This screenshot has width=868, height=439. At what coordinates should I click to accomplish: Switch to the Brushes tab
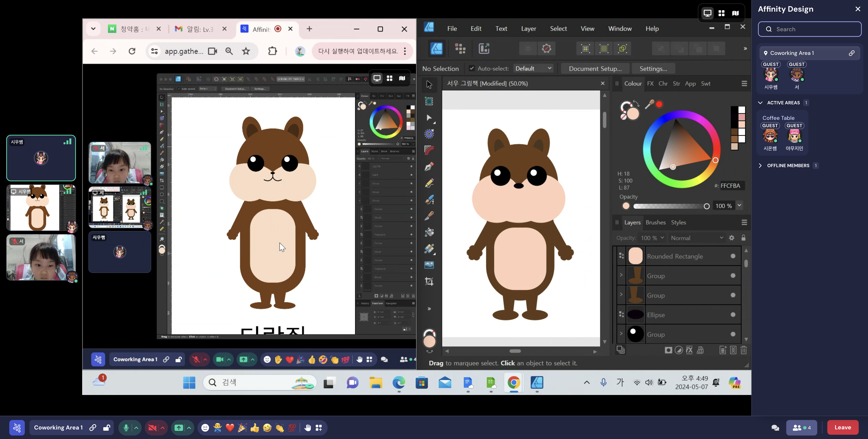[655, 223]
